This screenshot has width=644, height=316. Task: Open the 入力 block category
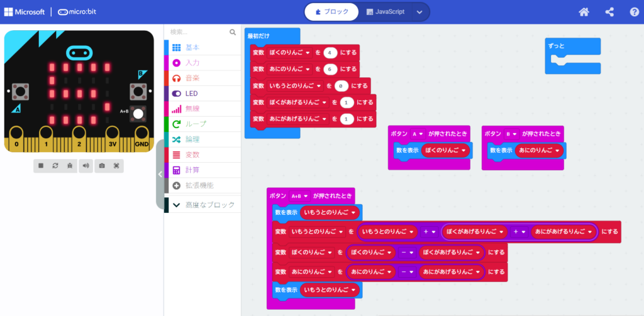click(x=203, y=63)
